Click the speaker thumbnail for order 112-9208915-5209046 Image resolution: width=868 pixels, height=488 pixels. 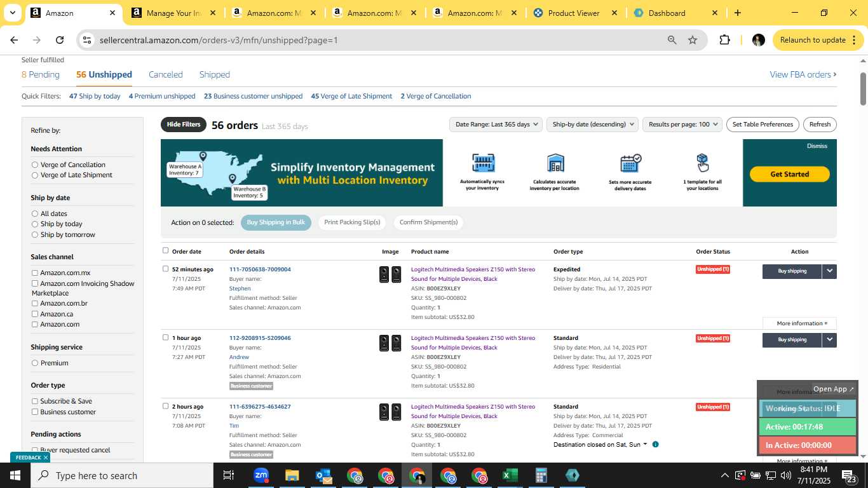click(x=390, y=343)
